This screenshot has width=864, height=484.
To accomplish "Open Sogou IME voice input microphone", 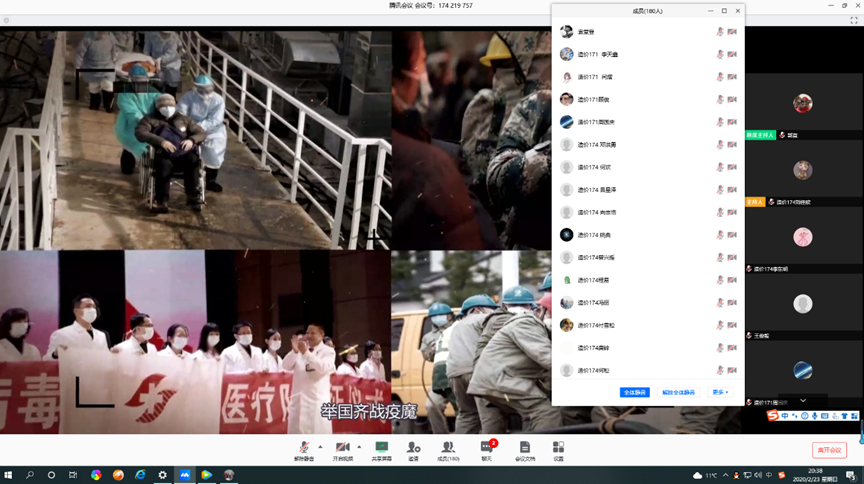I will point(814,416).
